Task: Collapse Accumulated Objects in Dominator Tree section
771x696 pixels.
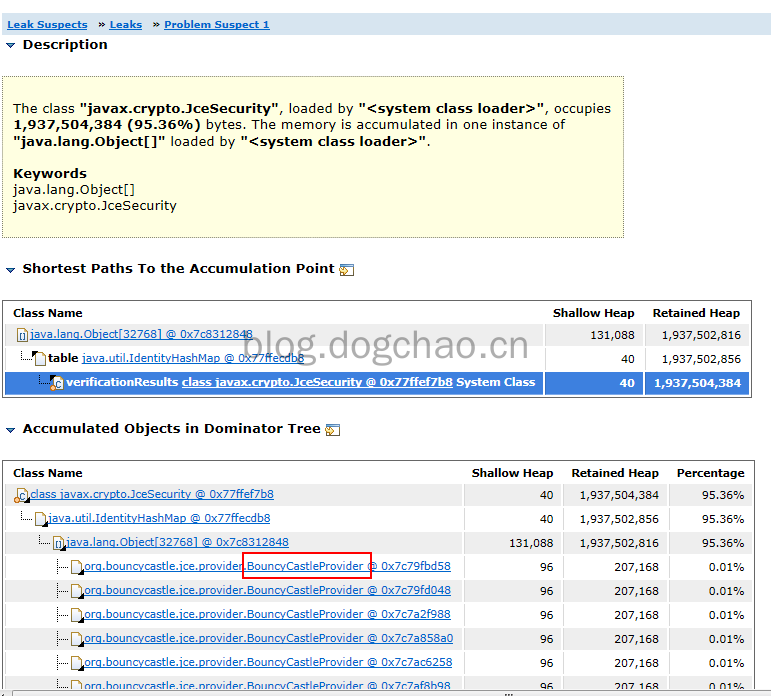Action: tap(10, 430)
